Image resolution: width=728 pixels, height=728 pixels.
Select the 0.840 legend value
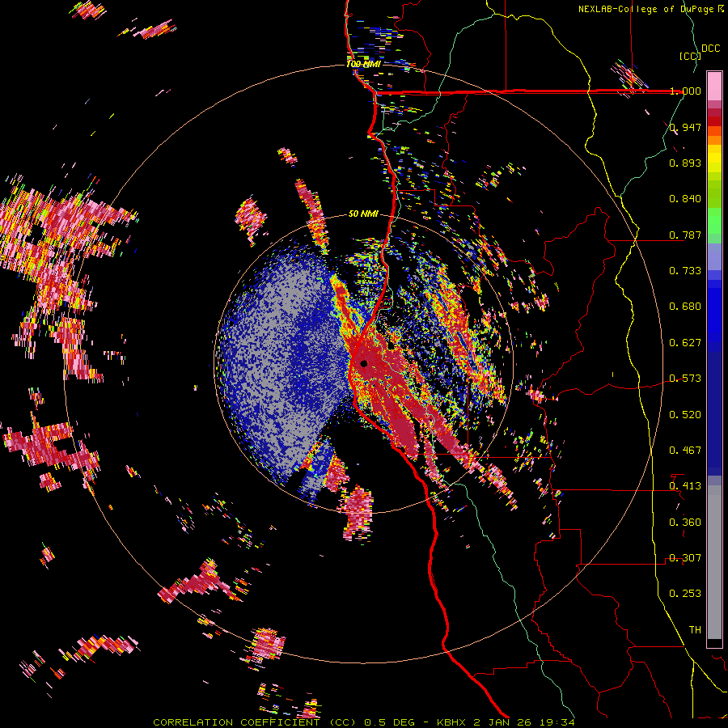(685, 199)
